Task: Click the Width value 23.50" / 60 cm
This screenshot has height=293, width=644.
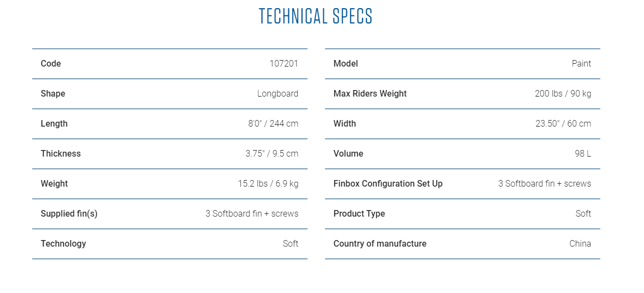Action: tap(564, 123)
